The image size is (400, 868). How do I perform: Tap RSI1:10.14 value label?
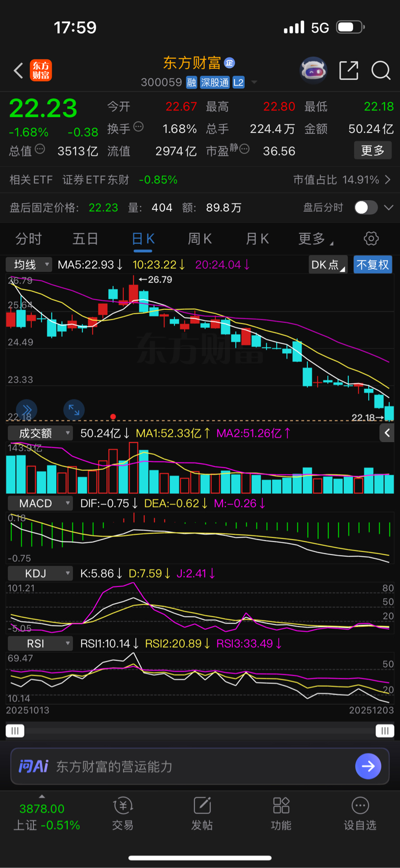pyautogui.click(x=109, y=644)
